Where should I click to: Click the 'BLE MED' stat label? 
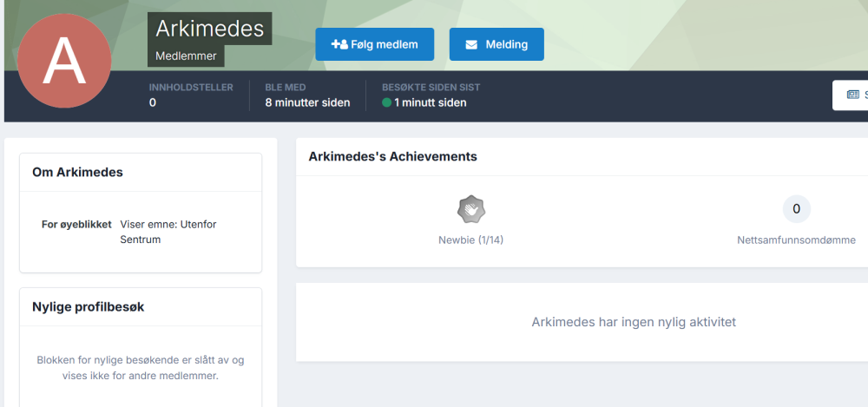tap(286, 88)
